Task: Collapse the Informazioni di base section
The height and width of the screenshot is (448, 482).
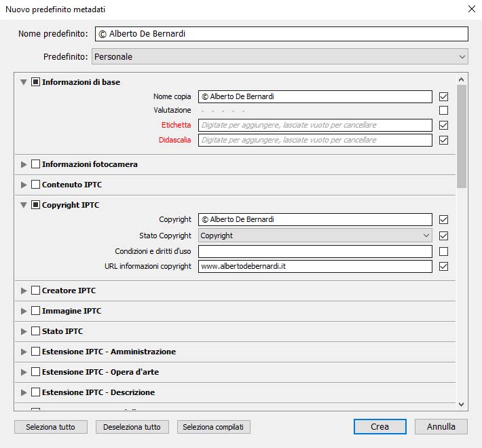Action: click(24, 82)
